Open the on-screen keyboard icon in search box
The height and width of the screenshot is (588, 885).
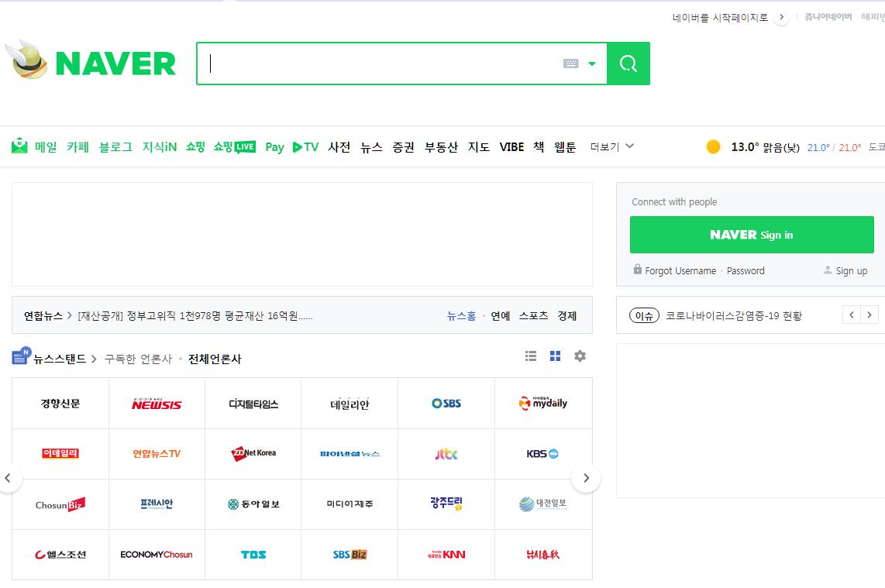570,64
